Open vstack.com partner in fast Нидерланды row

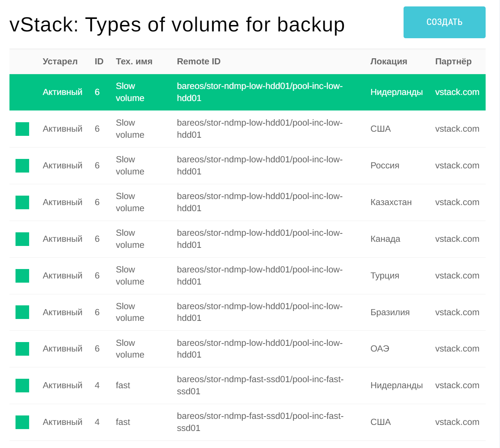(x=457, y=386)
